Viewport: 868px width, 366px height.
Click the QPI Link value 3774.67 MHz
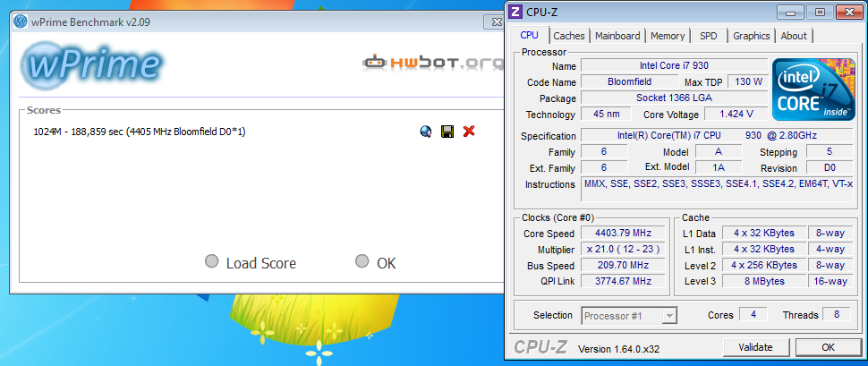[623, 281]
